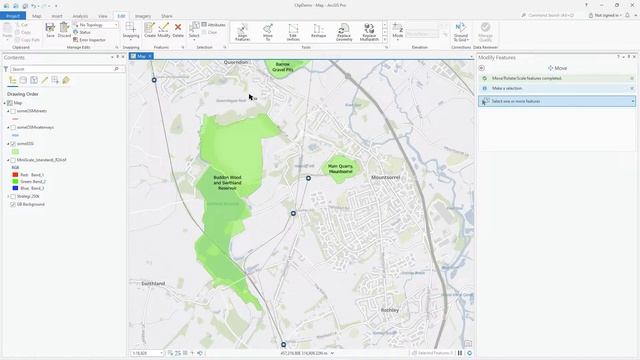The width and height of the screenshot is (640, 360).
Task: Open the Insert ribbon tab
Action: click(x=57, y=16)
